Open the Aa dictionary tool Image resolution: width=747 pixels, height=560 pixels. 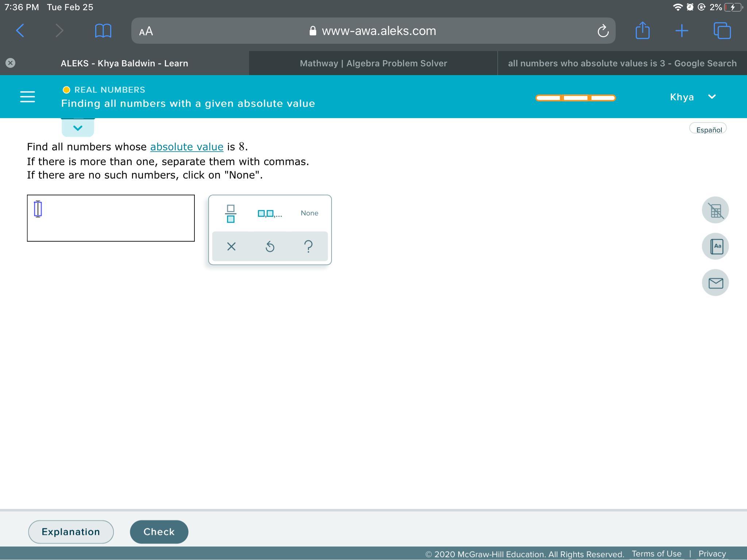[x=715, y=246]
